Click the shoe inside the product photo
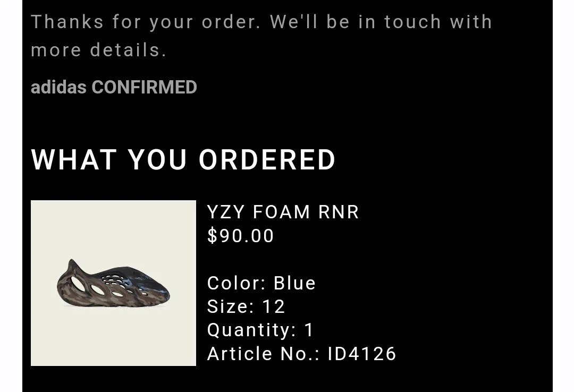The width and height of the screenshot is (574, 392). tap(113, 283)
